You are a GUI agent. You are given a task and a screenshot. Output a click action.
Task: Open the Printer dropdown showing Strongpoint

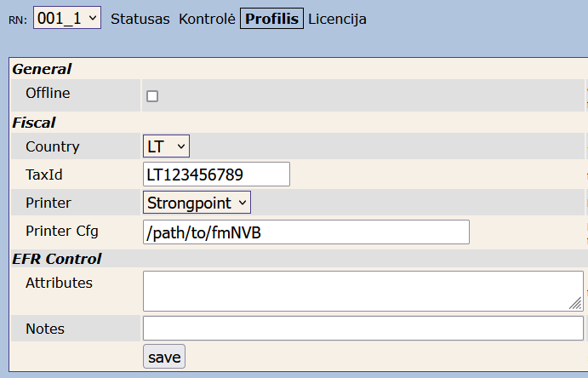coord(197,203)
